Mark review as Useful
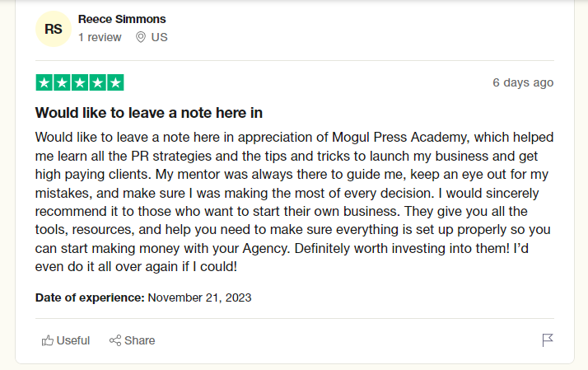The width and height of the screenshot is (588, 370). click(66, 340)
